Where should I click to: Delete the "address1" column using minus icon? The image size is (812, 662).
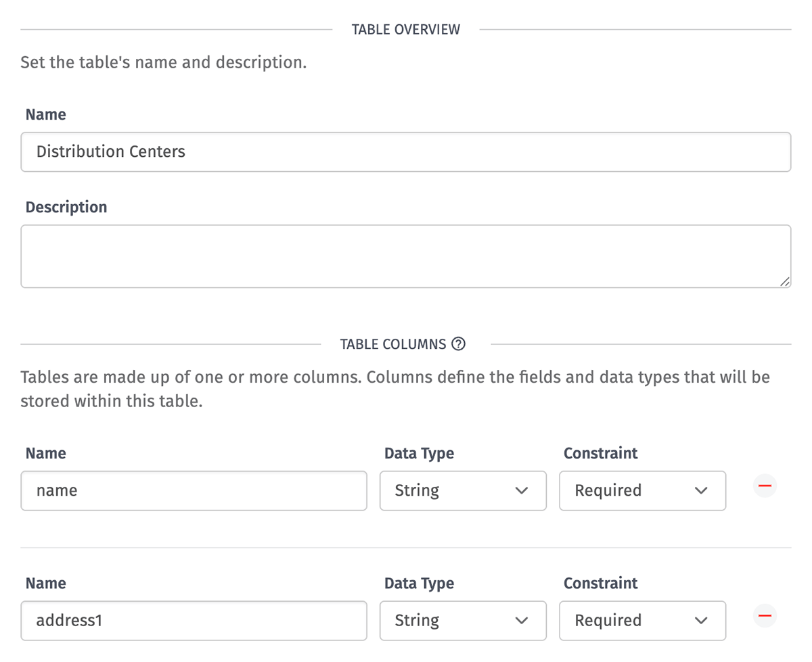765,615
